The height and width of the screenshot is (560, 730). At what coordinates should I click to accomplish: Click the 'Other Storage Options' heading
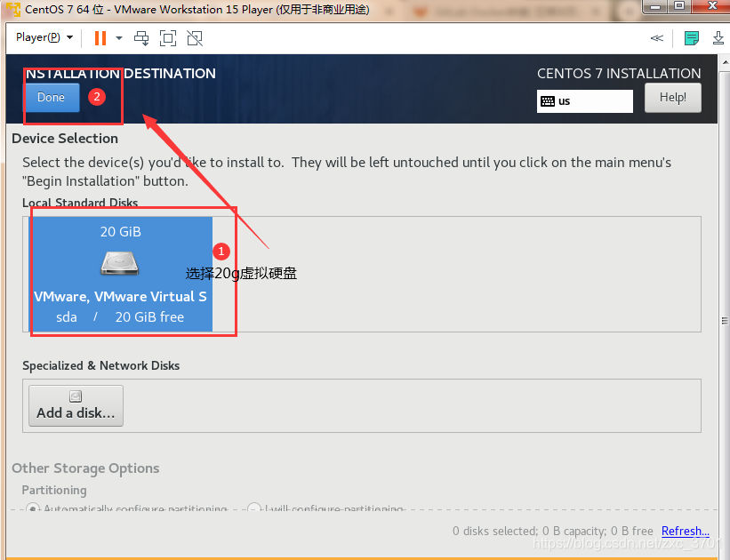pos(85,468)
